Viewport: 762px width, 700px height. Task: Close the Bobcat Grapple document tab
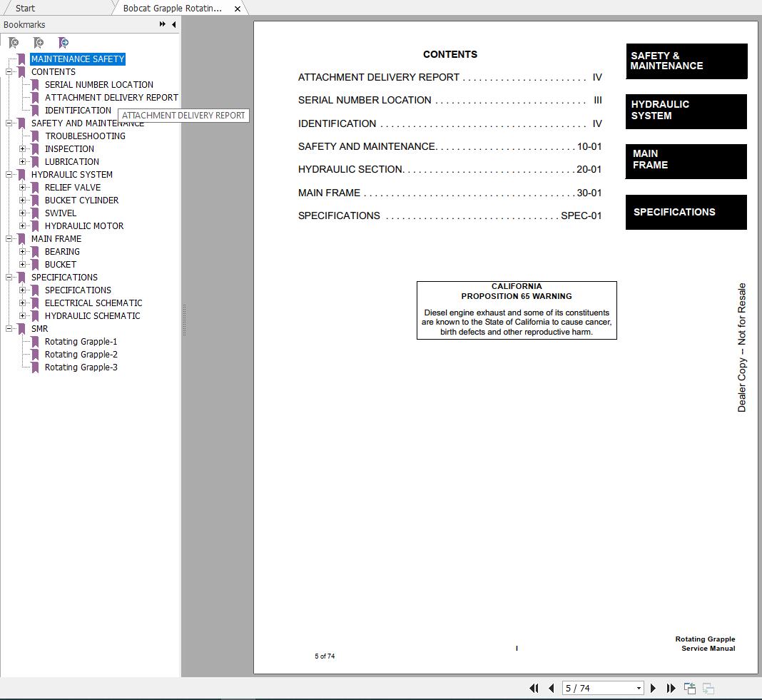click(238, 9)
